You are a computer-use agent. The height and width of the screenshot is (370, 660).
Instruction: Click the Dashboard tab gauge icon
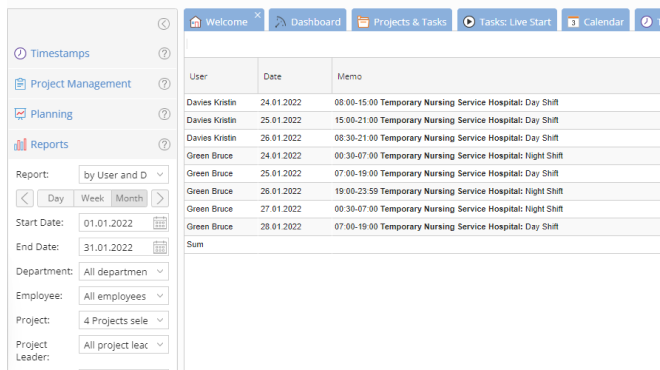click(x=280, y=22)
